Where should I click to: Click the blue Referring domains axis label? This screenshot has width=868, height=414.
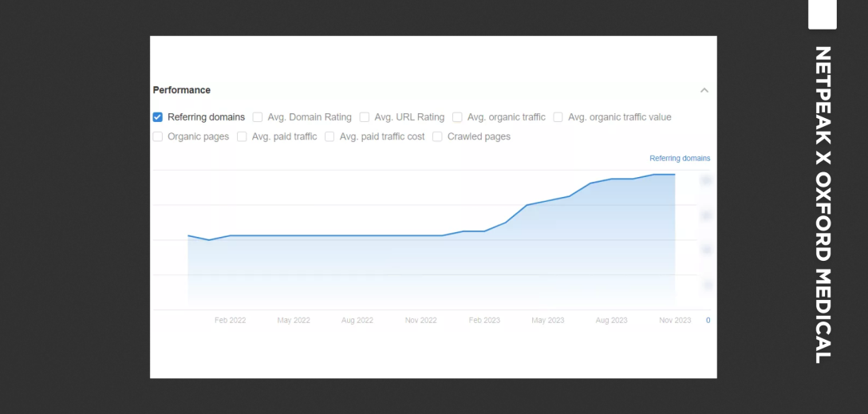pyautogui.click(x=680, y=159)
